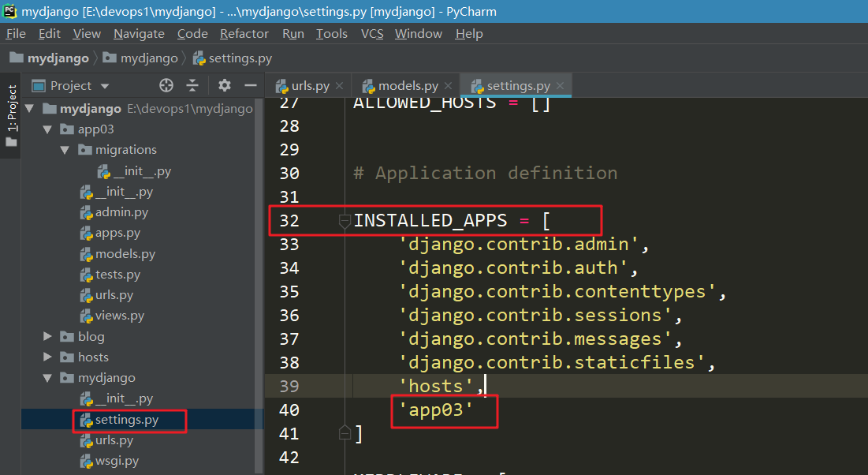Click the blog folder icon
Image resolution: width=868 pixels, height=475 pixels.
(67, 336)
